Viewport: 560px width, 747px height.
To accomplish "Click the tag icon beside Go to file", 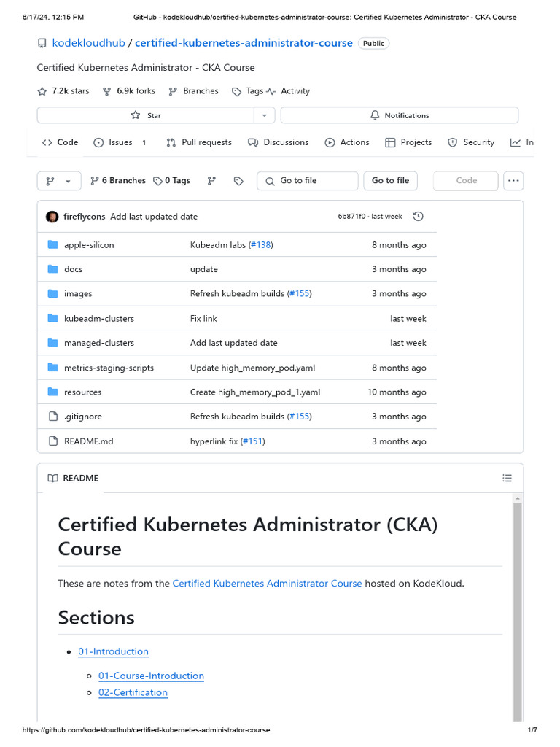I will pos(238,181).
